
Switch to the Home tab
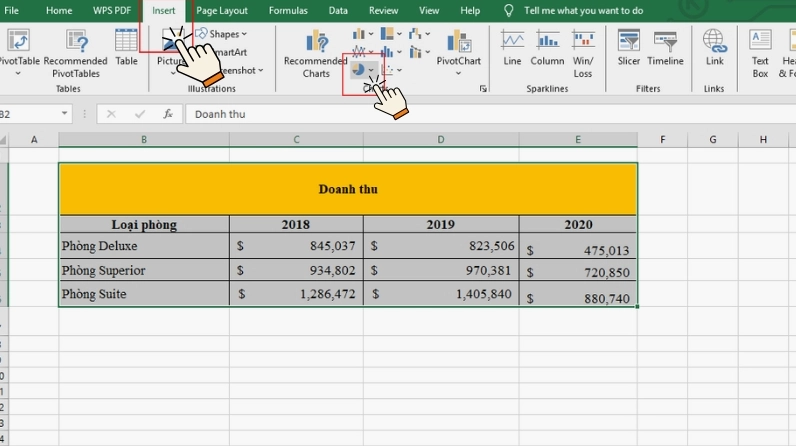[x=59, y=11]
